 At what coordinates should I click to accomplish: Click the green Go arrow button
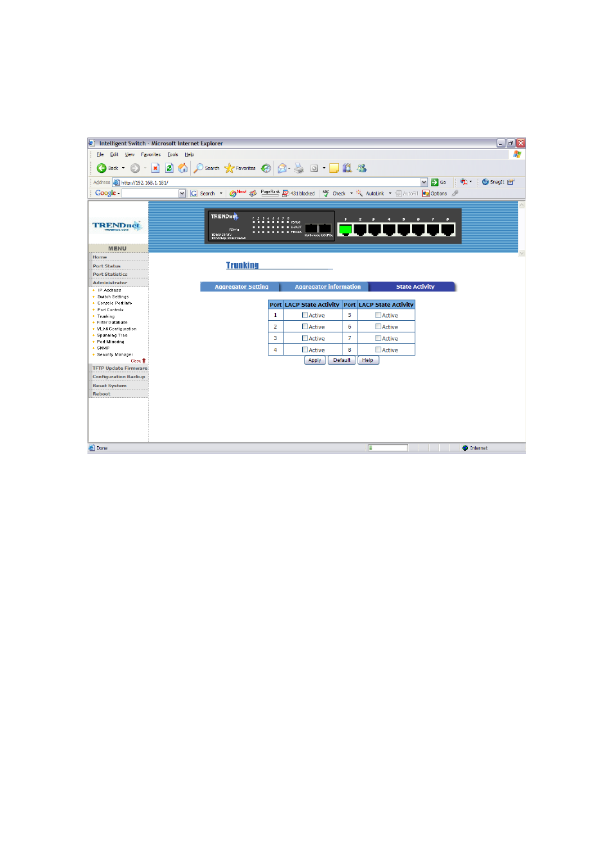[x=435, y=183]
